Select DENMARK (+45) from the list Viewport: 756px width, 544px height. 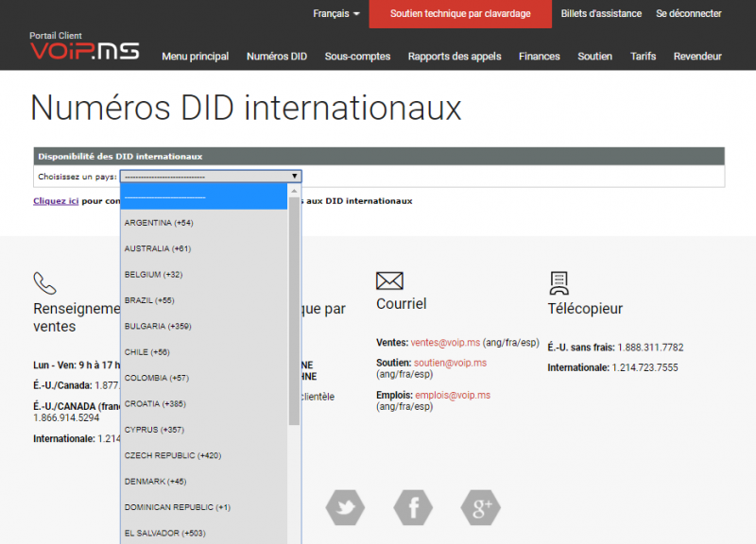[204, 482]
